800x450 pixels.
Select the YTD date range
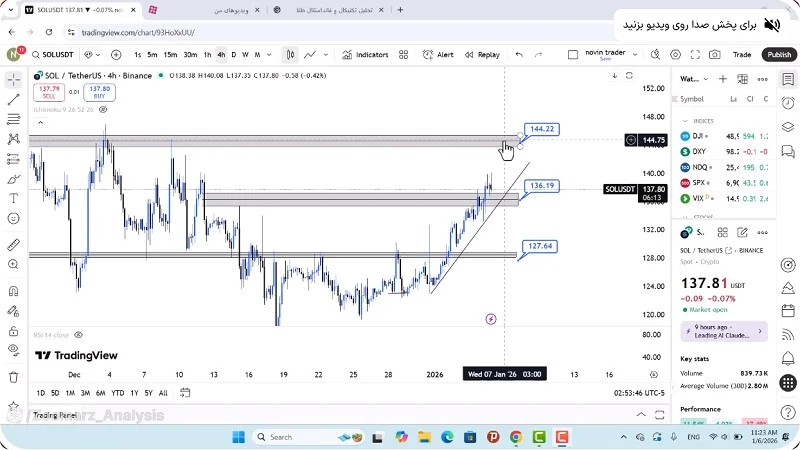coord(117,393)
